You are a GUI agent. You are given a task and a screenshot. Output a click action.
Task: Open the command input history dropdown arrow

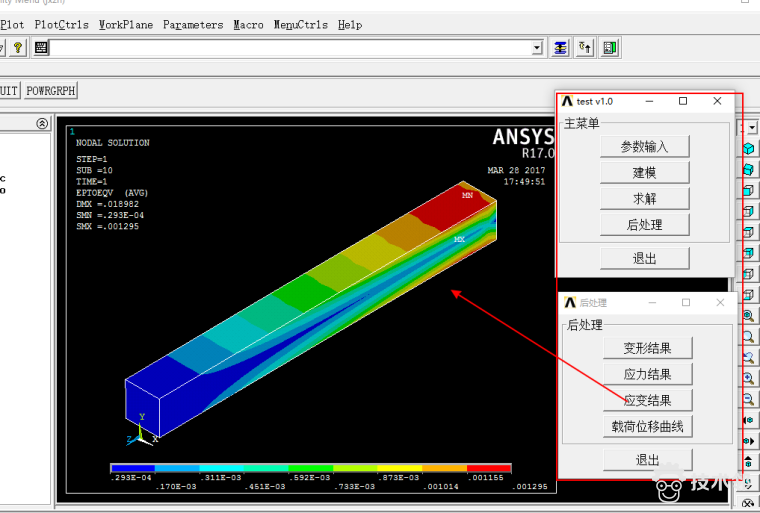click(537, 48)
